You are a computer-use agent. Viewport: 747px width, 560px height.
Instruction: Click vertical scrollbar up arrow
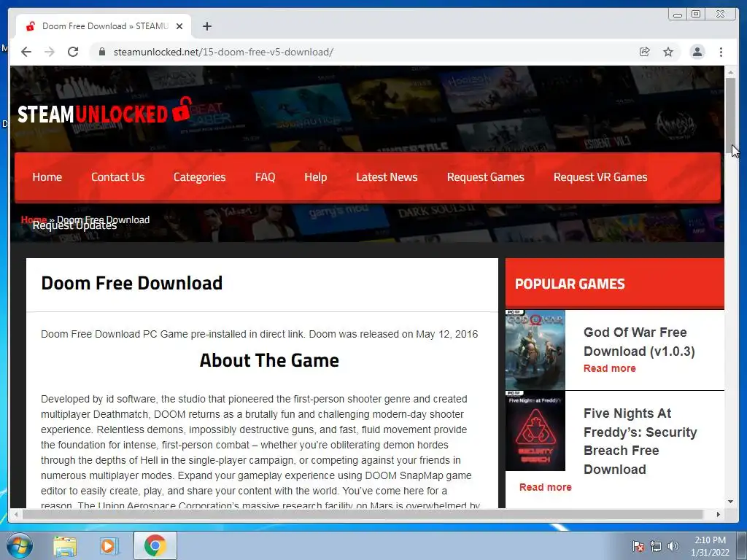pos(730,72)
